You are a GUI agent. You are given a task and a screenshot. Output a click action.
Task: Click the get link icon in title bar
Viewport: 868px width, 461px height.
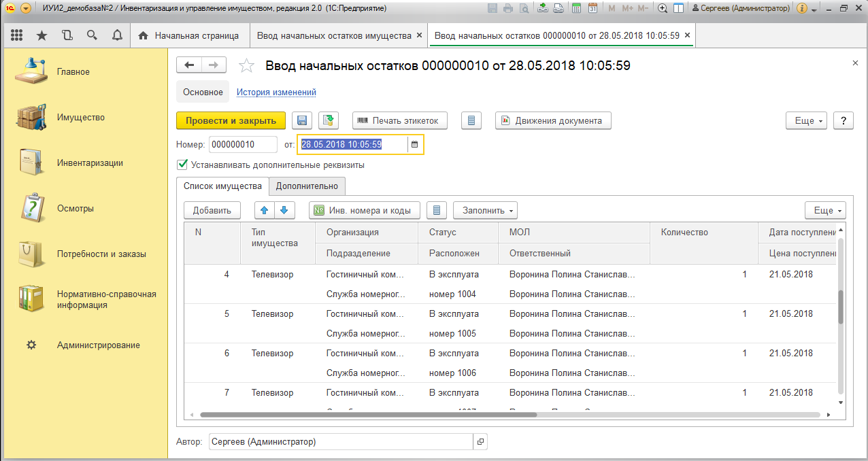(x=542, y=9)
